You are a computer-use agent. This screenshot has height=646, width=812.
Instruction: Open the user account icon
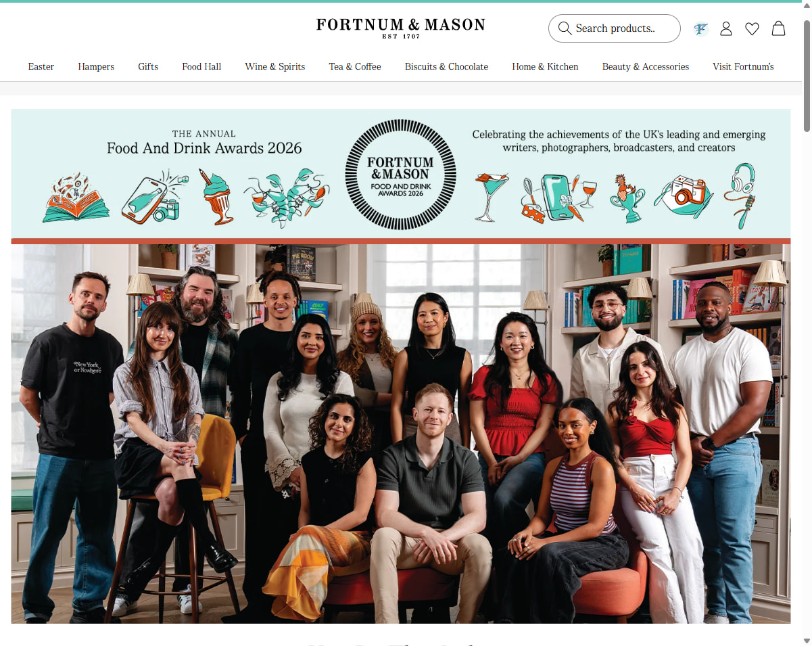tap(726, 28)
